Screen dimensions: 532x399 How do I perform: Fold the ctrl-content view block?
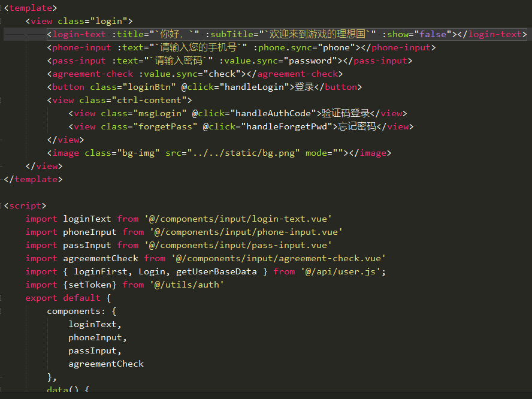point(2,101)
